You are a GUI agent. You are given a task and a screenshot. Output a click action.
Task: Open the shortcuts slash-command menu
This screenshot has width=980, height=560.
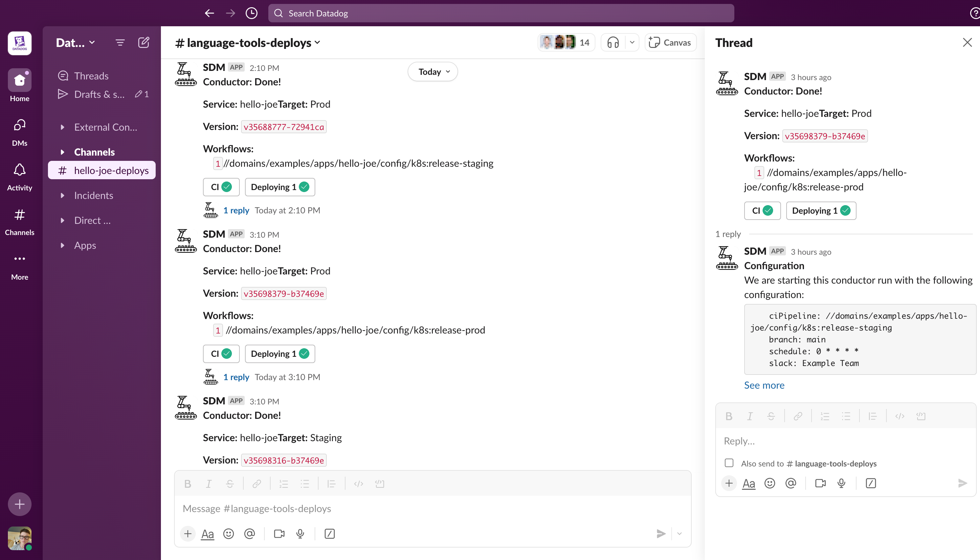tap(329, 534)
